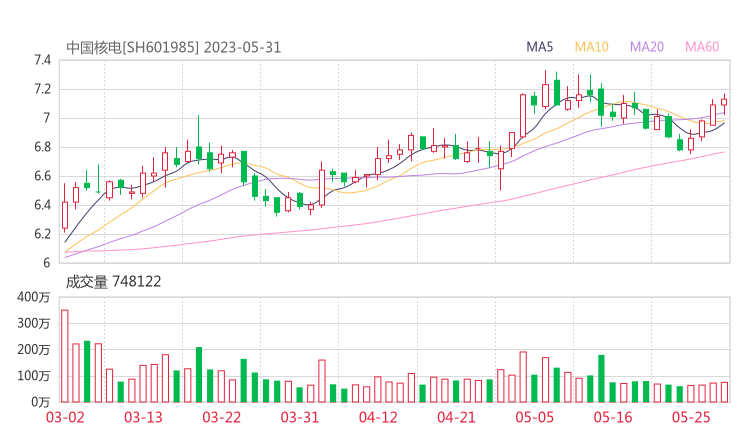
Task: Click the 05-25 date axis label
Action: [x=691, y=417]
